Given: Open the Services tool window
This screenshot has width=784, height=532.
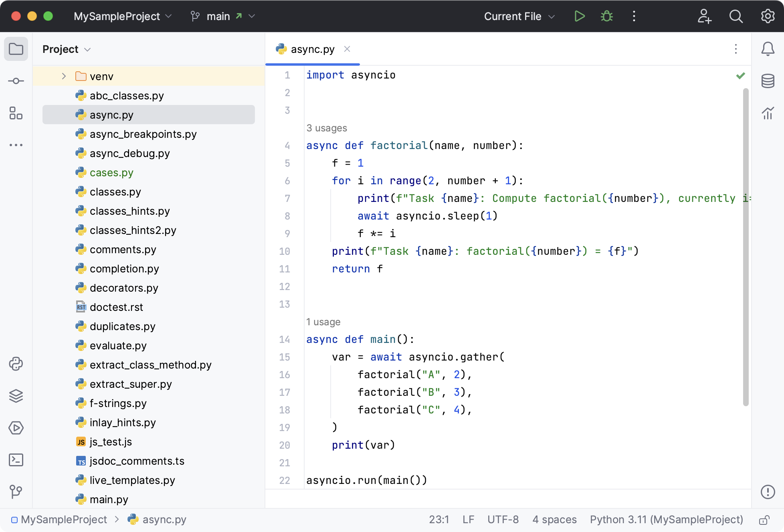Looking at the screenshot, I should tap(16, 428).
